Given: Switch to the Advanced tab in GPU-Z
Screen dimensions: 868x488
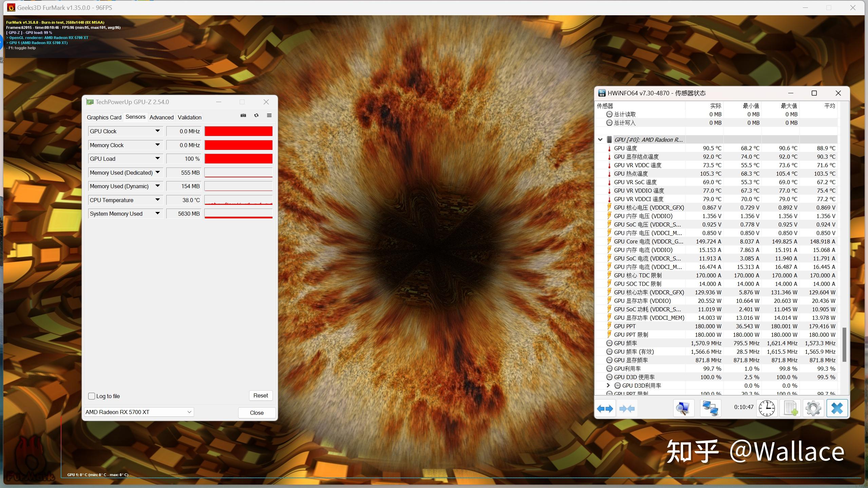Looking at the screenshot, I should coord(162,117).
